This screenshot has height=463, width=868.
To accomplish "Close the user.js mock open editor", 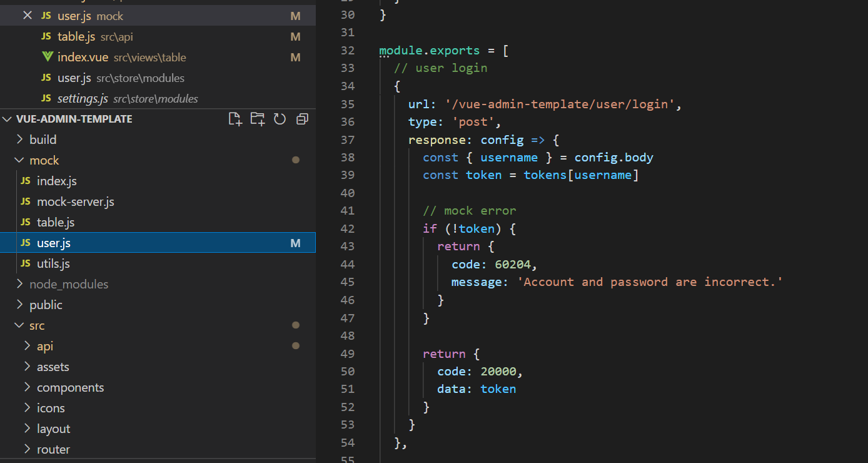I will coord(27,16).
